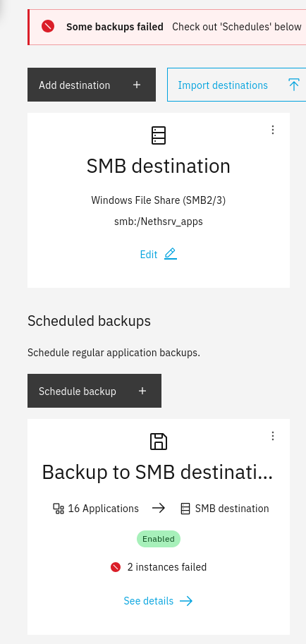The width and height of the screenshot is (306, 644).
Task: Click the plus icon on Add destination
Action: click(x=137, y=85)
